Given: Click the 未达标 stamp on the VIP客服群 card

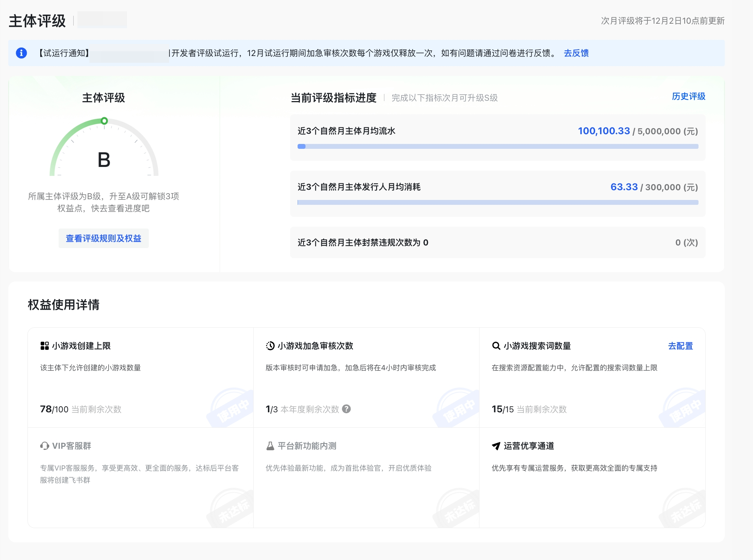Looking at the screenshot, I should tap(232, 509).
